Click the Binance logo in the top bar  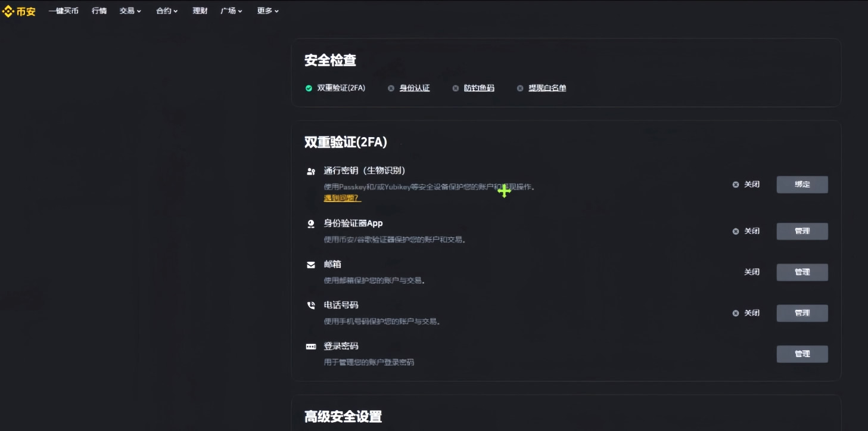pyautogui.click(x=20, y=10)
